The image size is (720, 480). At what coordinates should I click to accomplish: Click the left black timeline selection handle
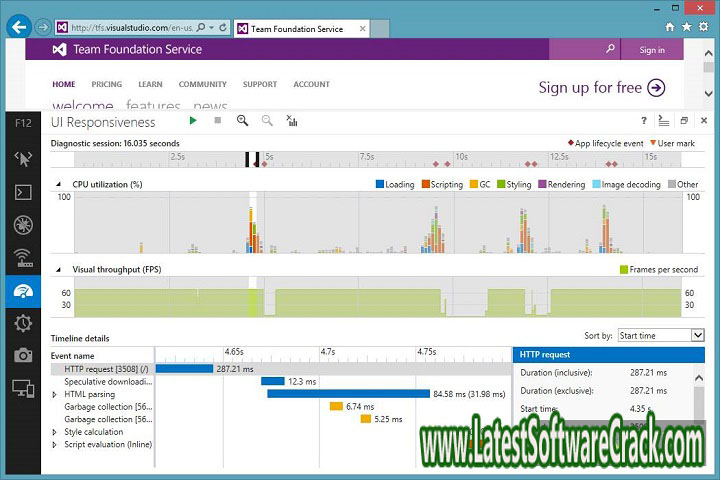point(247,159)
